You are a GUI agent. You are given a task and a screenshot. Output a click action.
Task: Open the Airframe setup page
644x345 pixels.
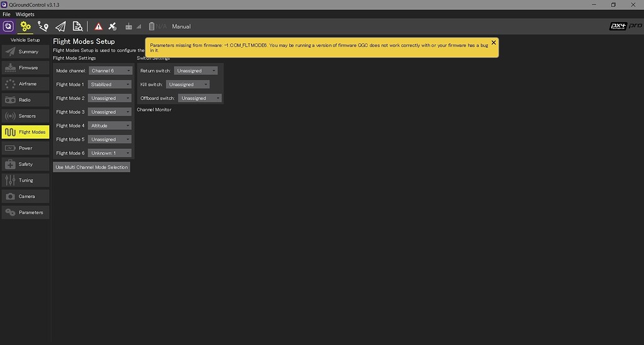[25, 84]
